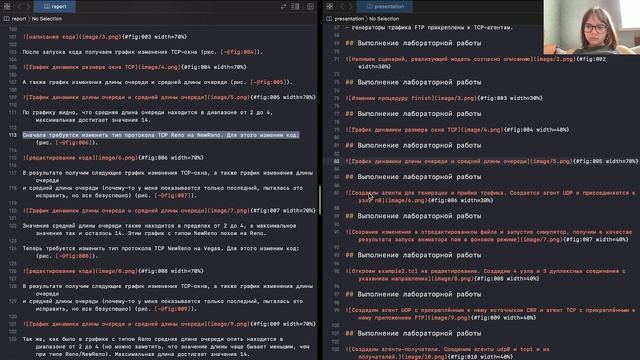Click the presentation breadcrumb item
The width and height of the screenshot is (640, 360).
tap(345, 19)
